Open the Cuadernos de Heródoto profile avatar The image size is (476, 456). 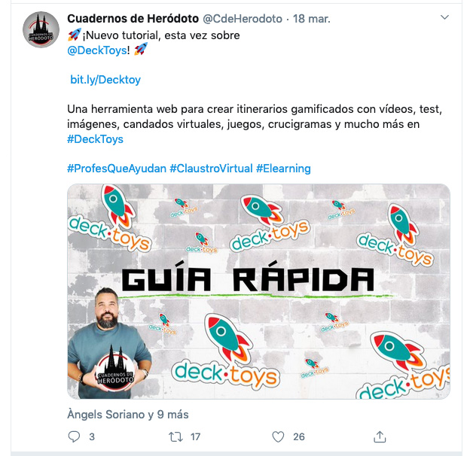(41, 30)
